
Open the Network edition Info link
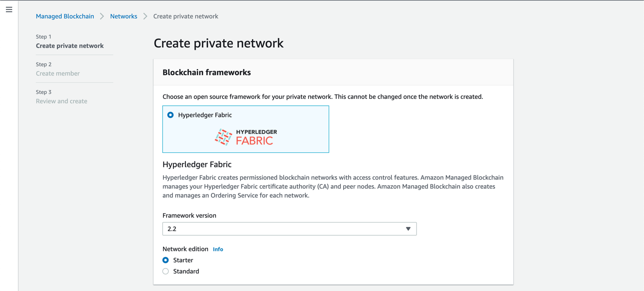(x=218, y=249)
